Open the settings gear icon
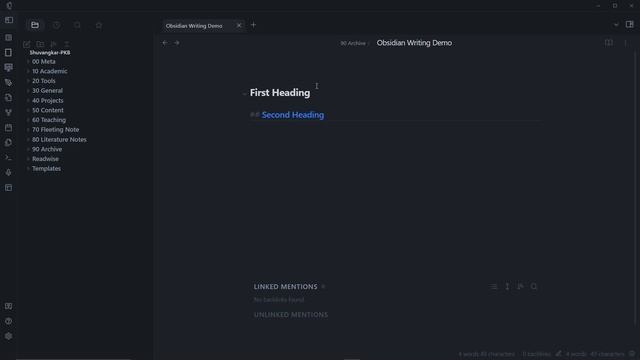Image resolution: width=640 pixels, height=360 pixels. (9, 336)
